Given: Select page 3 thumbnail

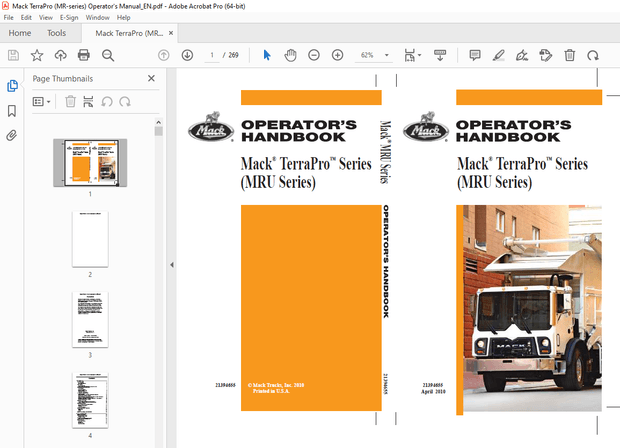Looking at the screenshot, I should coord(90,319).
